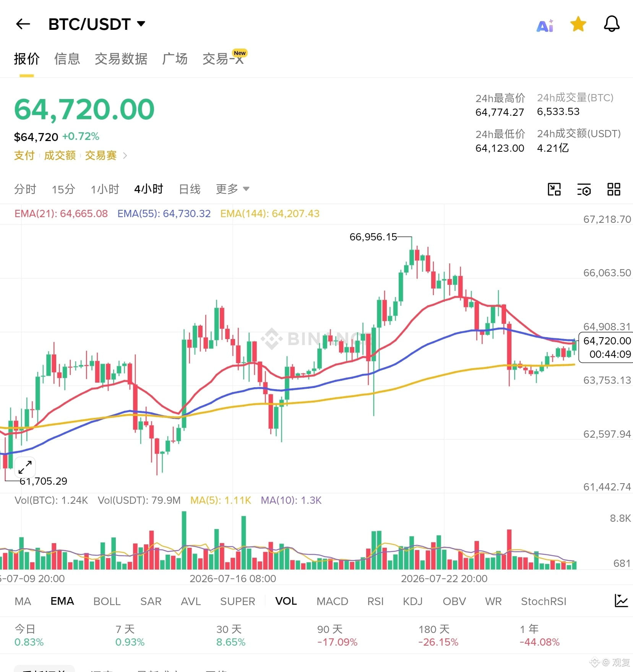Tap the 成交额 tag link

(60, 156)
